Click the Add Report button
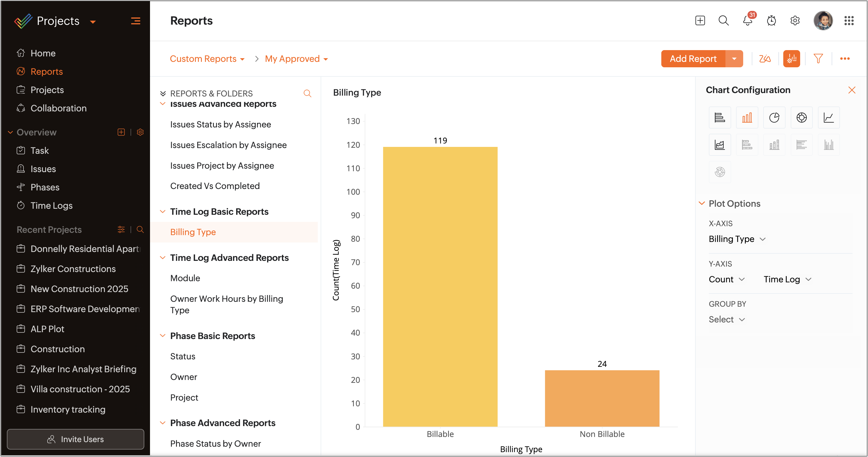This screenshot has height=457, width=868. point(693,59)
